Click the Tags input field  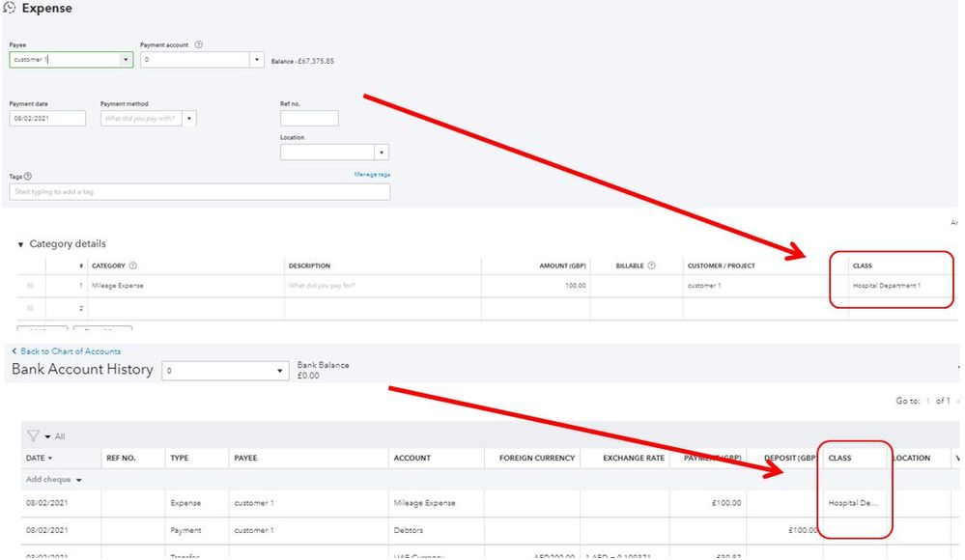199,191
